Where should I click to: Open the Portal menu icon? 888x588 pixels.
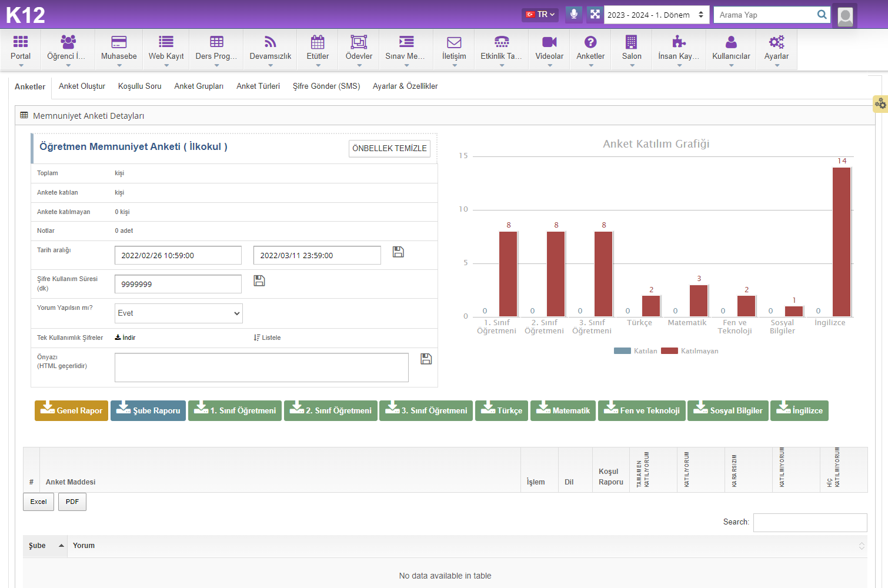point(21,49)
